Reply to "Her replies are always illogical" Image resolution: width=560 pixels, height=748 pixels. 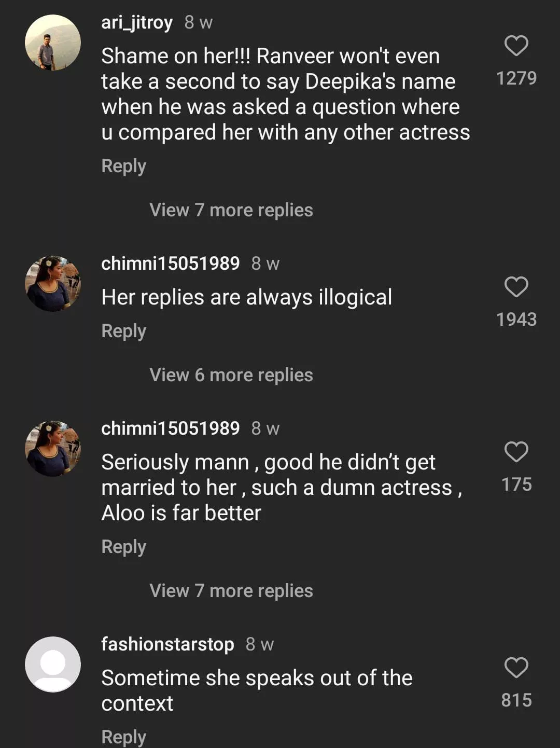point(123,331)
